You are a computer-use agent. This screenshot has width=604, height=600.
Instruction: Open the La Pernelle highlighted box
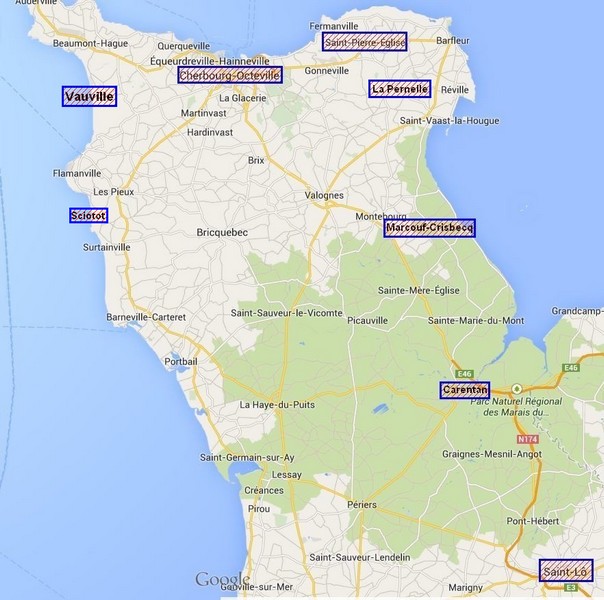point(400,89)
